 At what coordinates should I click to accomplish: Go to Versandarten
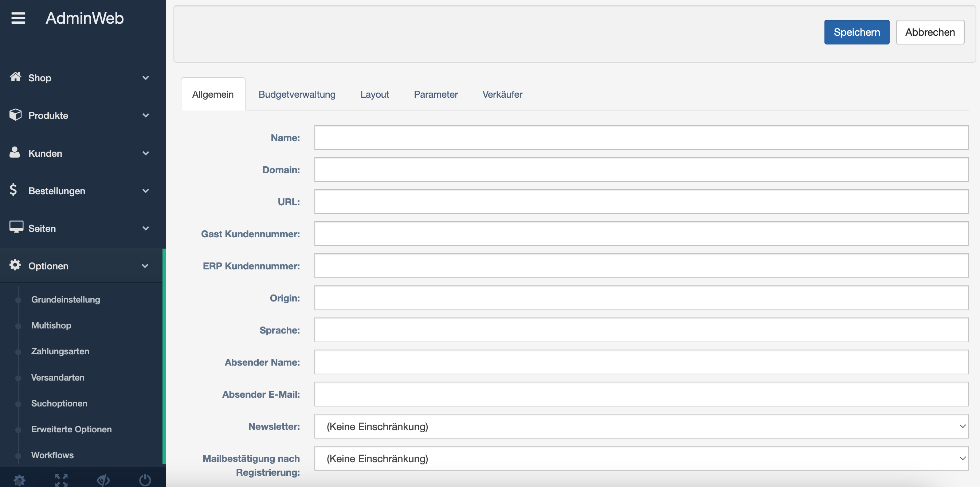point(58,378)
